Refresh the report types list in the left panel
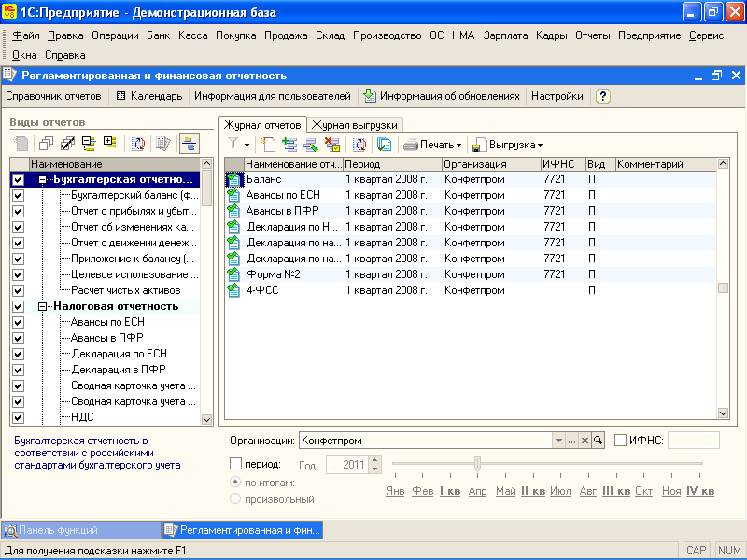The image size is (747, 560). pos(138,144)
